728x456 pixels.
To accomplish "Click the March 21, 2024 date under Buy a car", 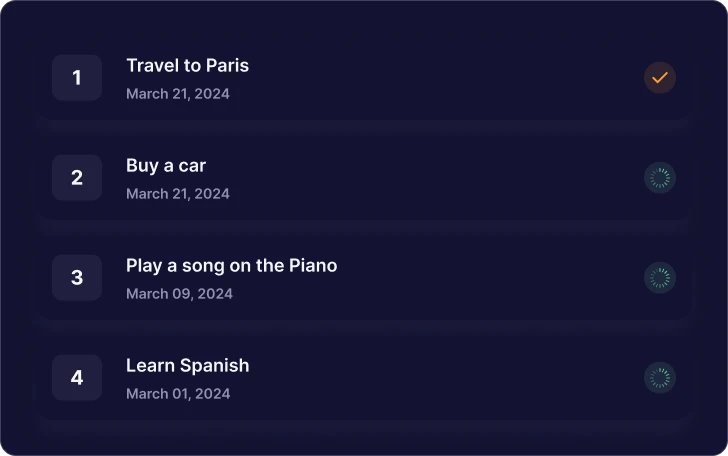I will pyautogui.click(x=178, y=194).
